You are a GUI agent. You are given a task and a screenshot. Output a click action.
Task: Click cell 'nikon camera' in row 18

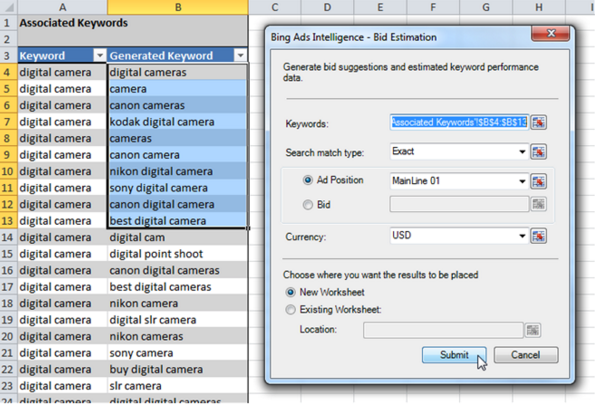178,304
